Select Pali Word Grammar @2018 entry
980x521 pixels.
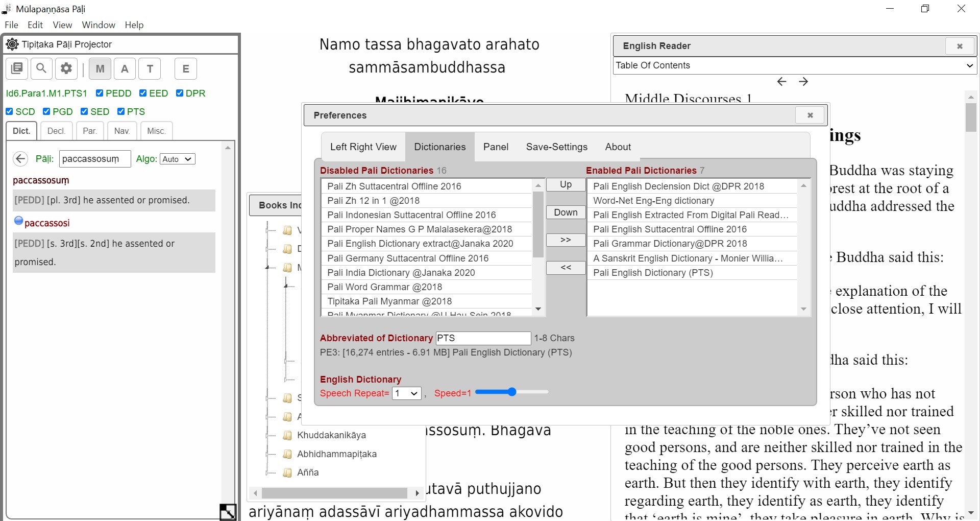point(427,287)
